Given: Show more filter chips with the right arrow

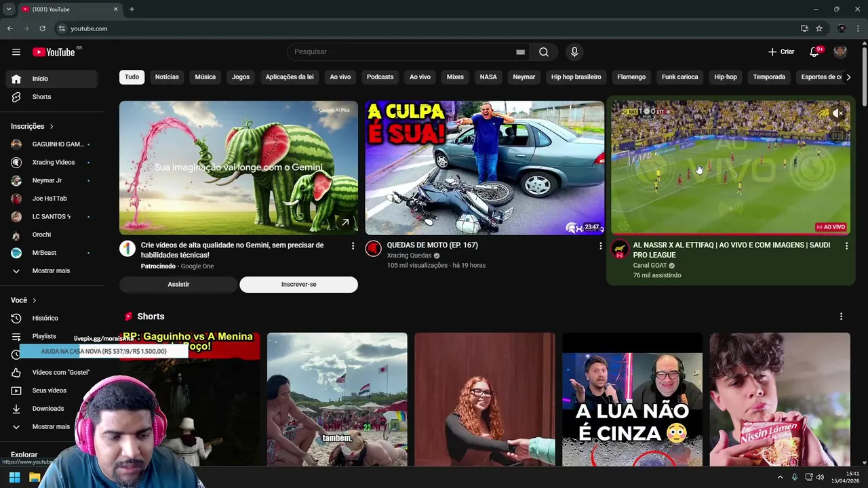Looking at the screenshot, I should tap(848, 77).
